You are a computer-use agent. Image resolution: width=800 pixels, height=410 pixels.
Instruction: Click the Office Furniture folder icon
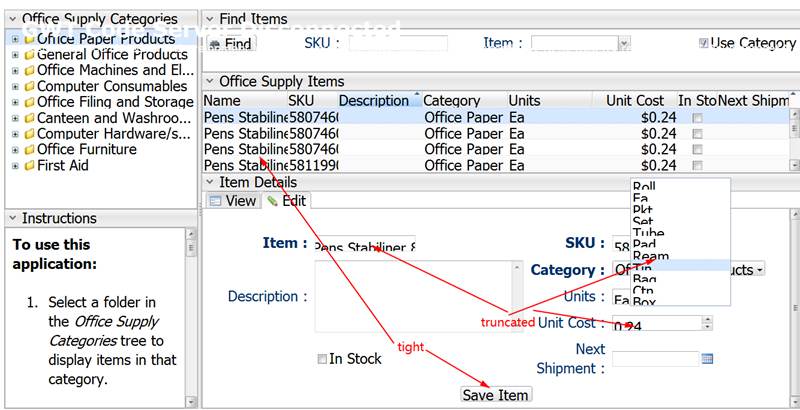[29, 149]
